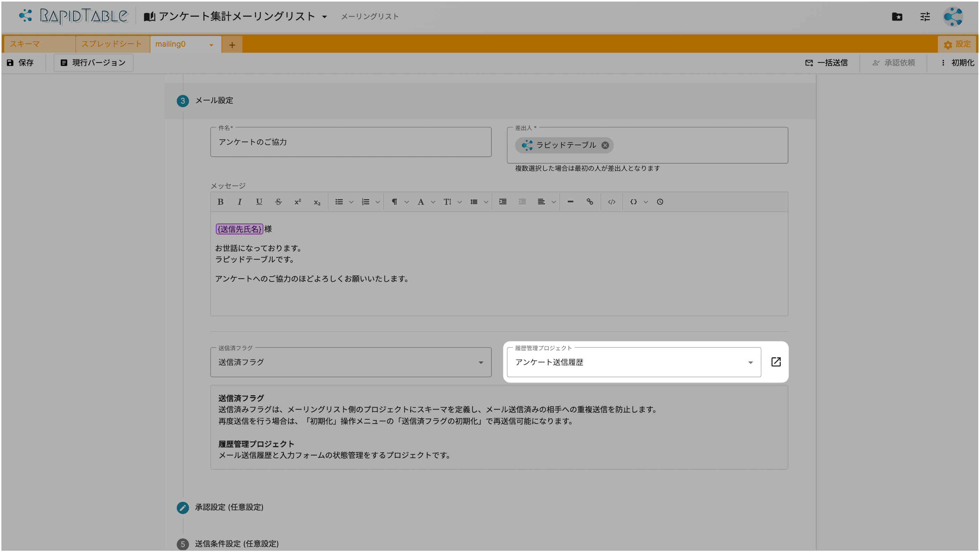Open code view of message
The image size is (980, 552).
pos(612,202)
